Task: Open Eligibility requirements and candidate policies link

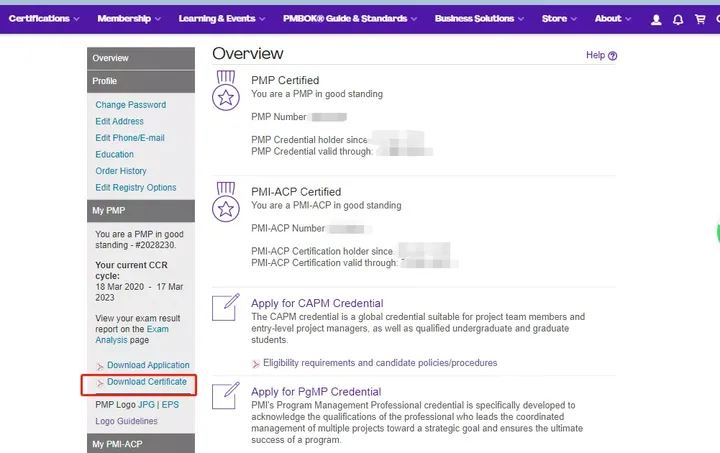Action: click(x=380, y=363)
